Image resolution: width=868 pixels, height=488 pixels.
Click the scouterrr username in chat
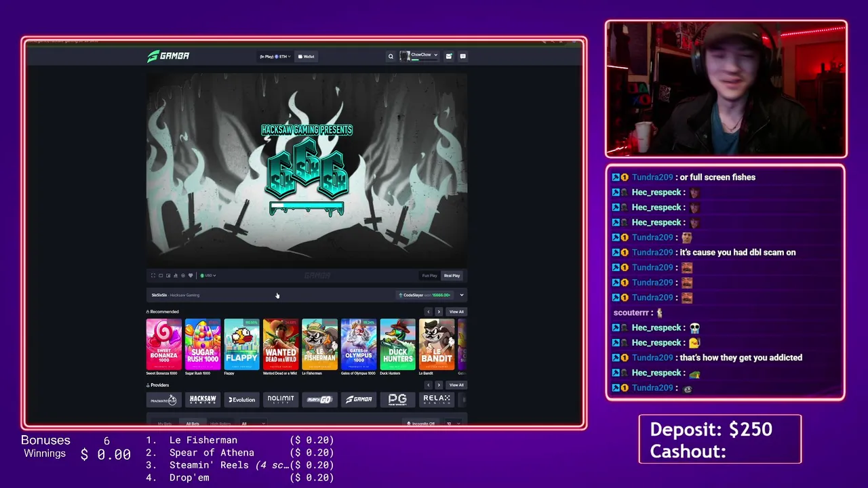[631, 312]
